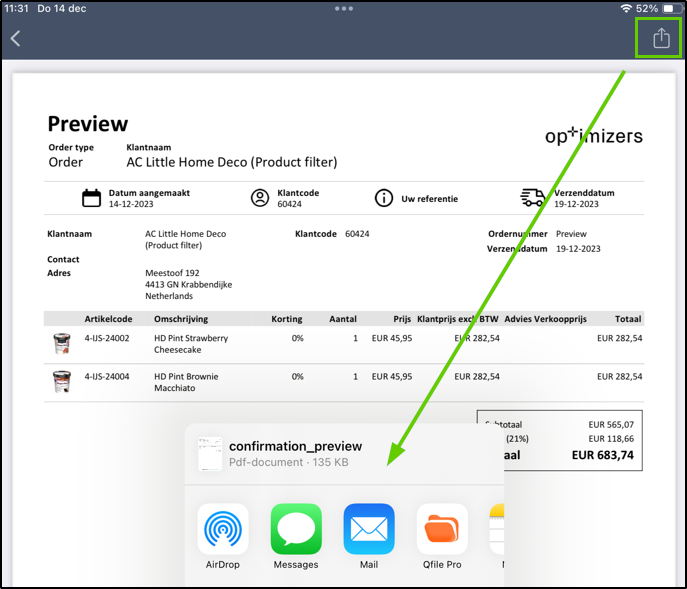The image size is (687, 589).
Task: Tap the Brownie Macchiato product image
Action: (62, 382)
